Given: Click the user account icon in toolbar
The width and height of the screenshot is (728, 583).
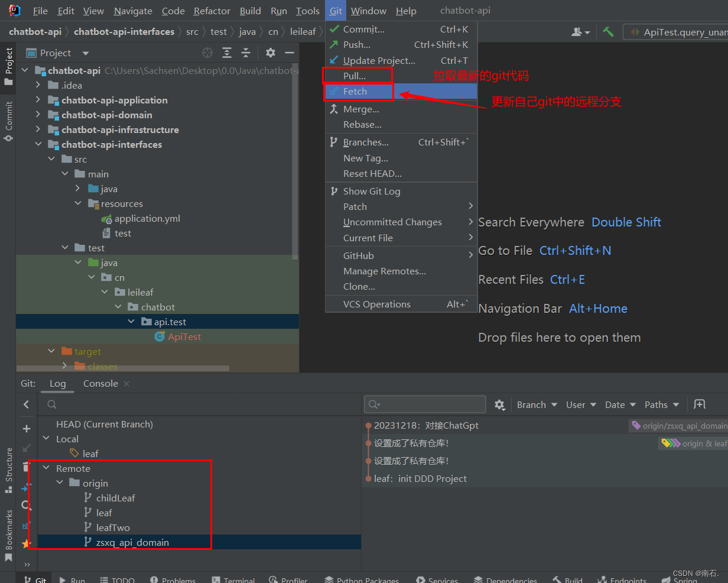Looking at the screenshot, I should 581,32.
